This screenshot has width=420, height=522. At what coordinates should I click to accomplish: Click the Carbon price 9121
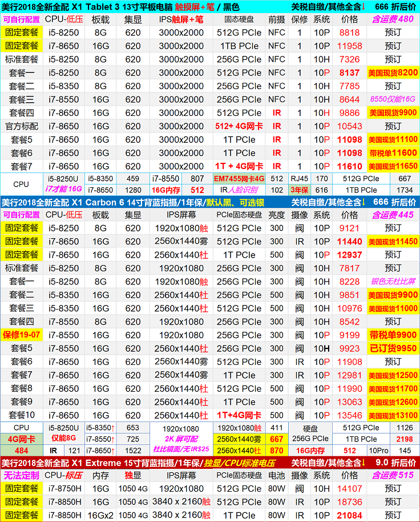[349, 228]
